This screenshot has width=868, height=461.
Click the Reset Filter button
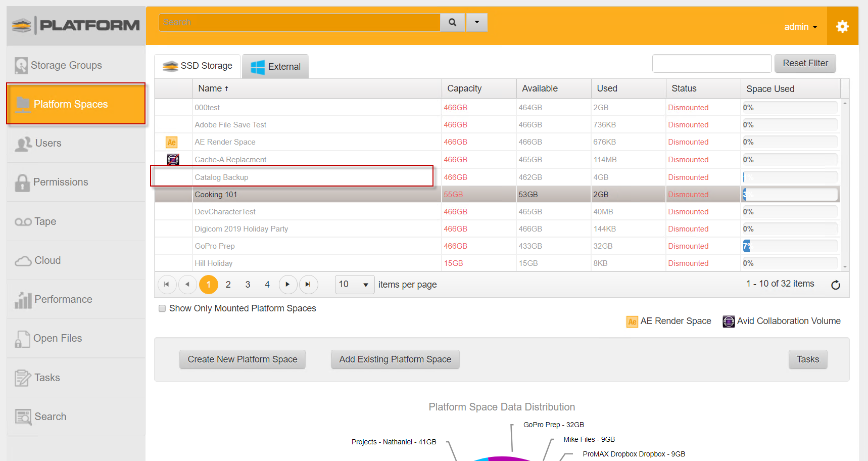805,63
